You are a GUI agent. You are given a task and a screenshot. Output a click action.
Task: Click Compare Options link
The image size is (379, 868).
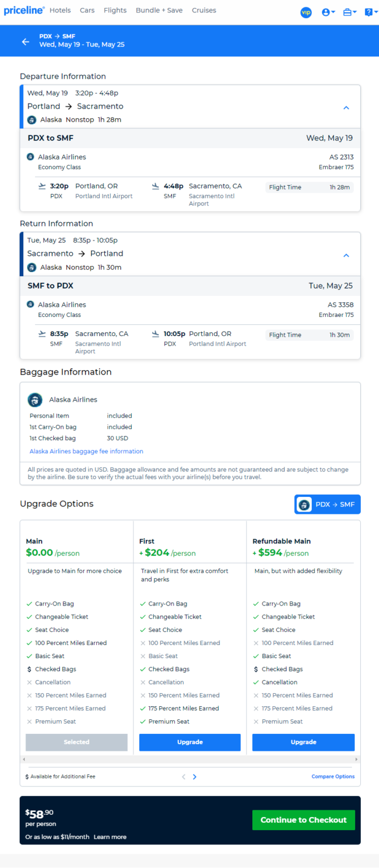333,776
